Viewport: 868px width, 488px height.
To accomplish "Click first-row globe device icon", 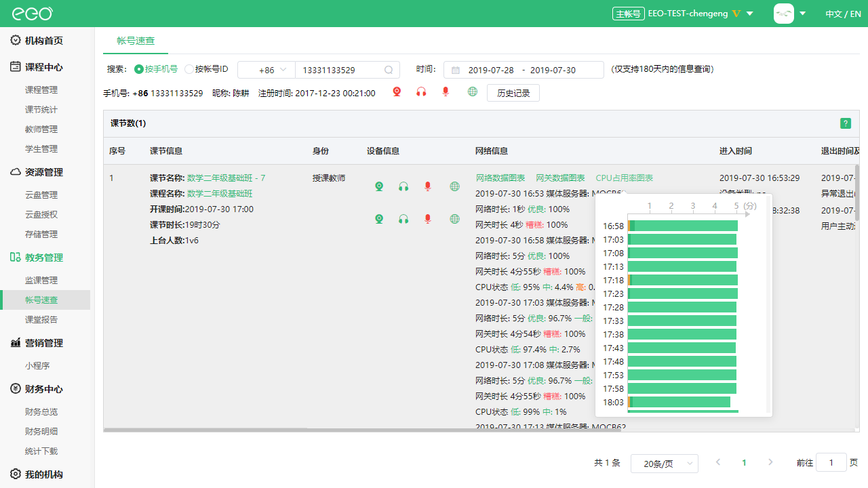I will 455,186.
